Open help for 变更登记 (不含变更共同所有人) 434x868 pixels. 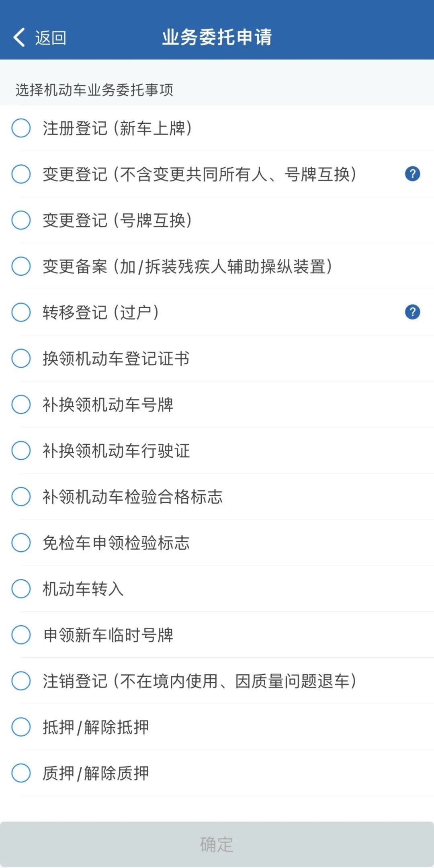[x=412, y=174]
